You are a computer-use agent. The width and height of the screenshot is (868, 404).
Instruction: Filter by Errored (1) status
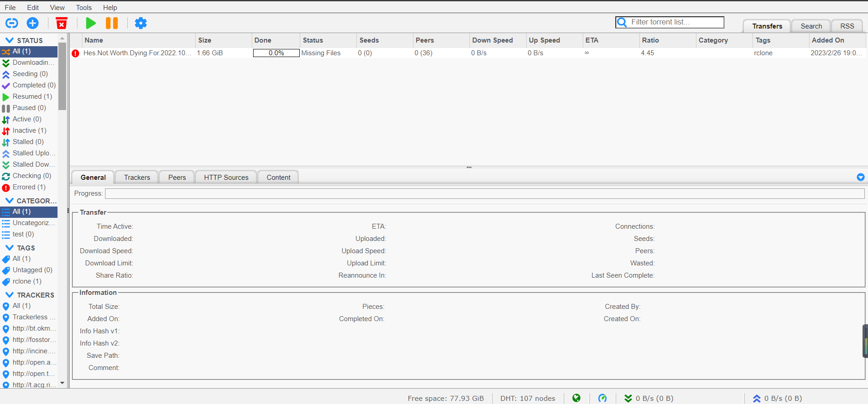[29, 187]
